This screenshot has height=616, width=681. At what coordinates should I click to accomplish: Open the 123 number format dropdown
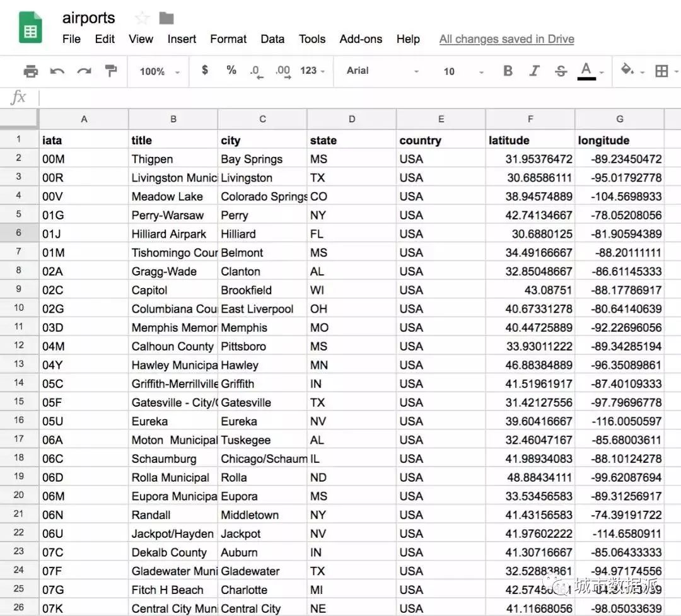point(312,71)
